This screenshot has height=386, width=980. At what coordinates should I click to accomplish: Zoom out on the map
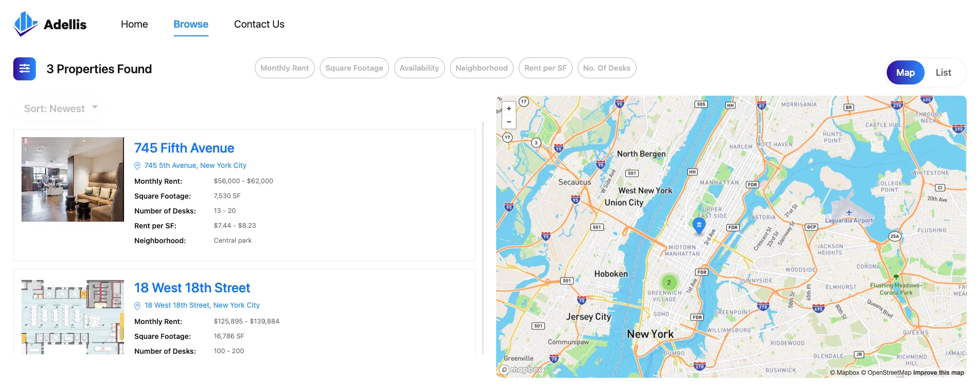pos(509,122)
